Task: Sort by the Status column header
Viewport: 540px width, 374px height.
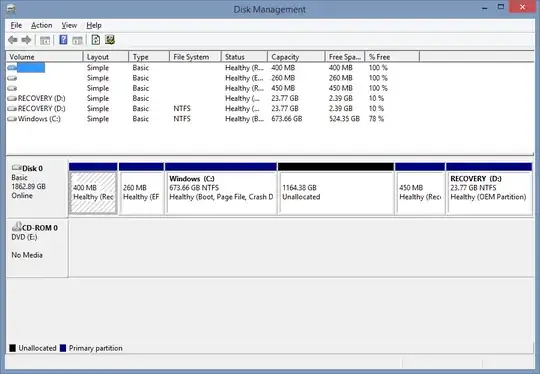Action: [245, 57]
